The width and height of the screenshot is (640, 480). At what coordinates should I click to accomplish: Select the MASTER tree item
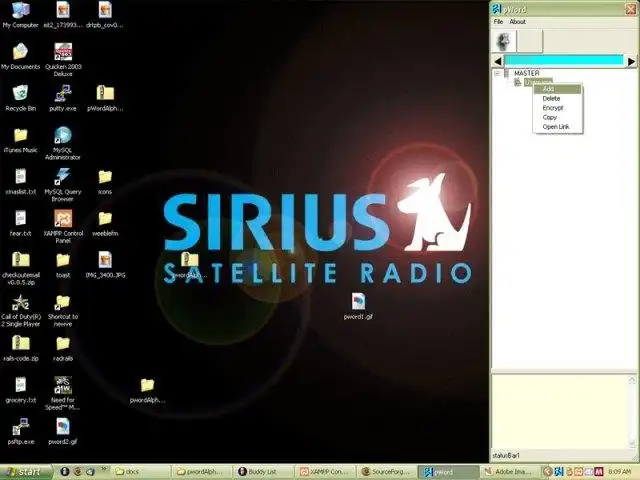tap(527, 73)
